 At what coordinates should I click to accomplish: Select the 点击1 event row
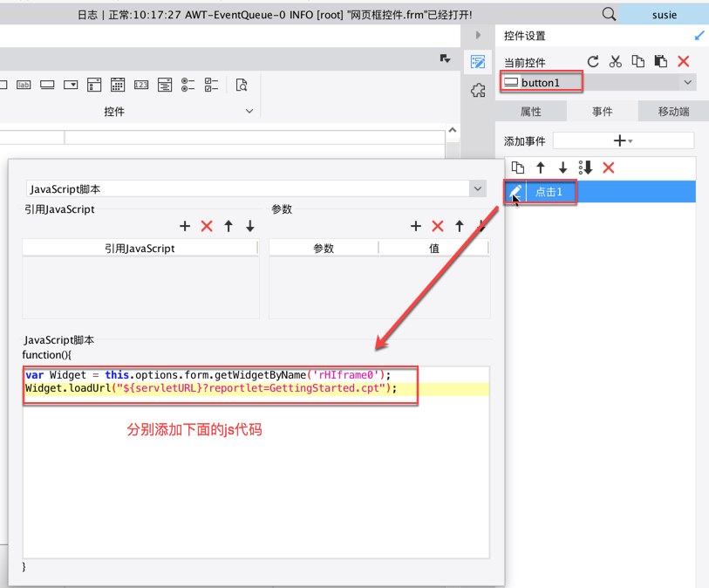click(600, 192)
